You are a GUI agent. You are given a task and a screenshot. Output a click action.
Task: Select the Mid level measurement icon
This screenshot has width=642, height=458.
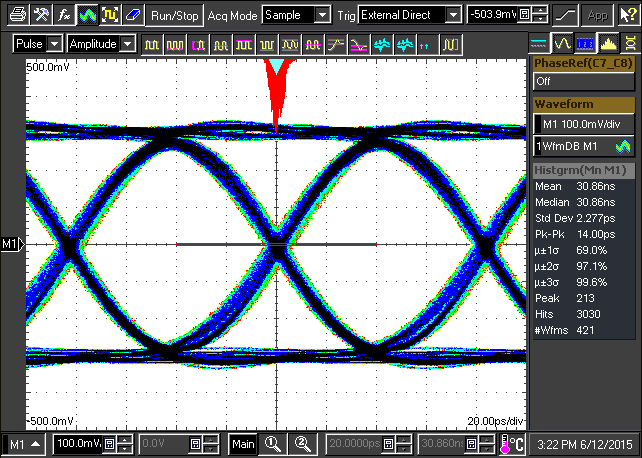pyautogui.click(x=221, y=44)
